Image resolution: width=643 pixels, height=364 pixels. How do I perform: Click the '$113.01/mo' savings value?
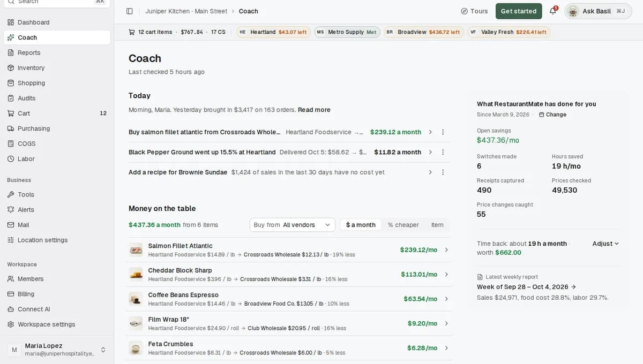(419, 275)
